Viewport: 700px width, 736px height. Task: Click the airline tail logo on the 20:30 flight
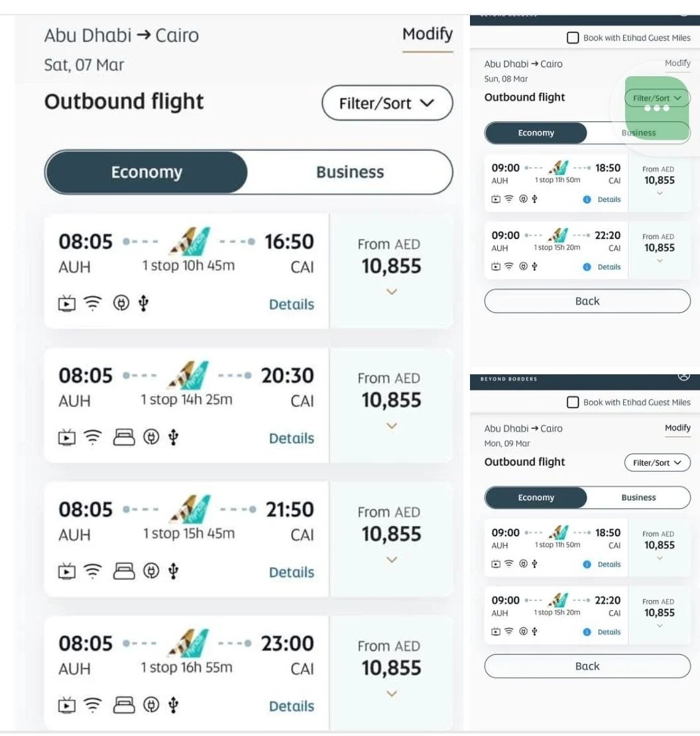[189, 376]
